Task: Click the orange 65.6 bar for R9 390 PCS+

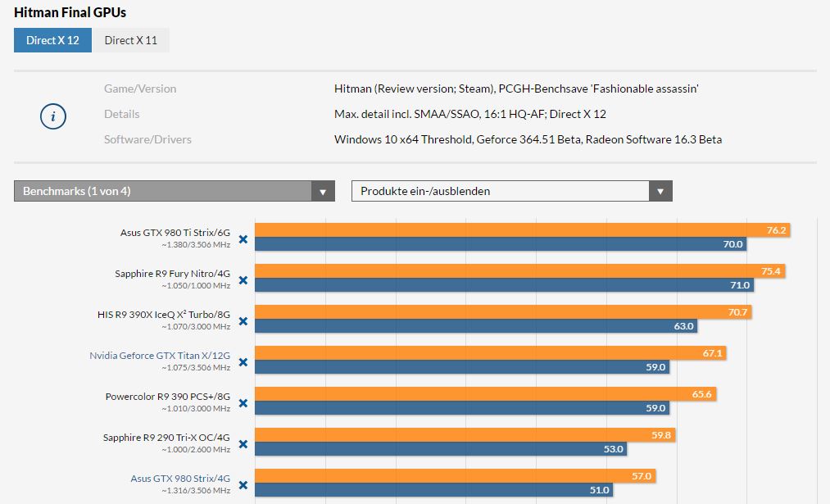Action: point(485,394)
